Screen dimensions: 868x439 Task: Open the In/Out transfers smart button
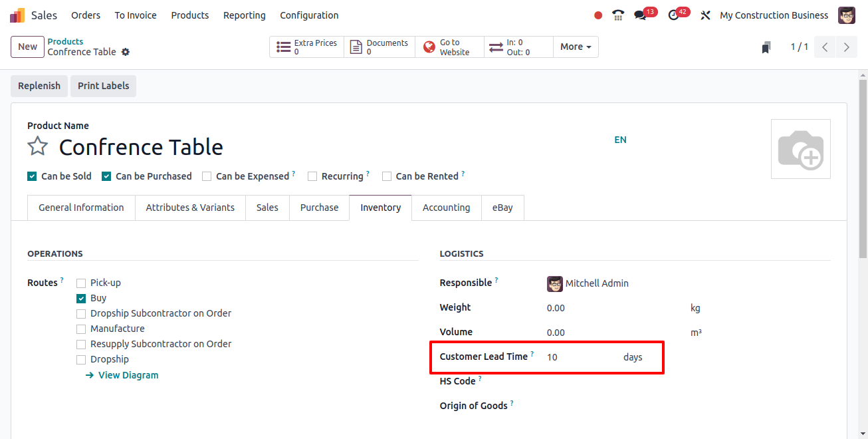[x=518, y=47]
